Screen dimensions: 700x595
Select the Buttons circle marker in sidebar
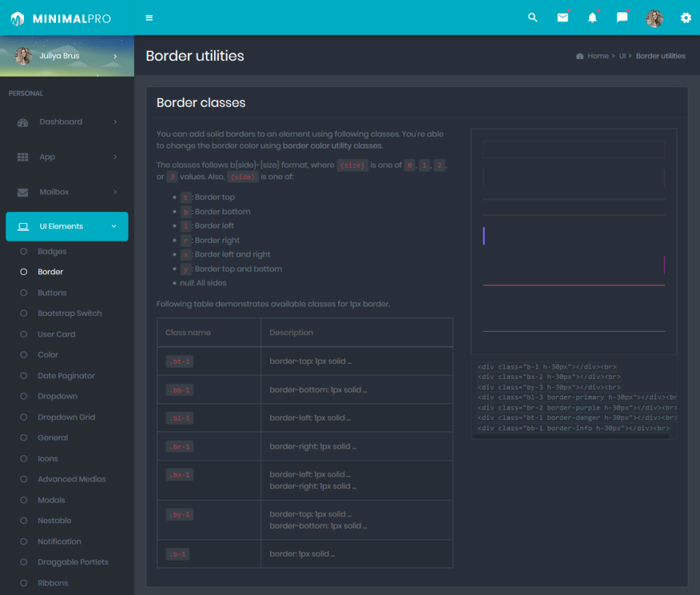[24, 293]
